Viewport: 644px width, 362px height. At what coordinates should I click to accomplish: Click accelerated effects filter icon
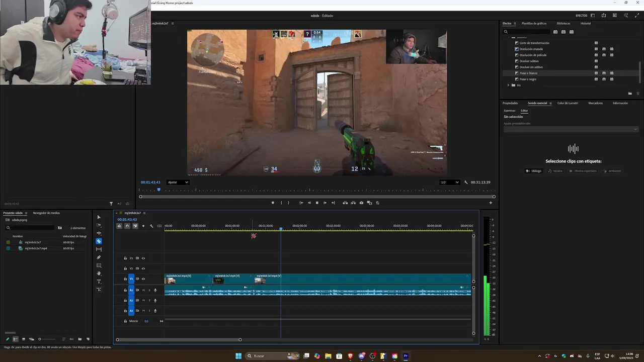(555, 32)
